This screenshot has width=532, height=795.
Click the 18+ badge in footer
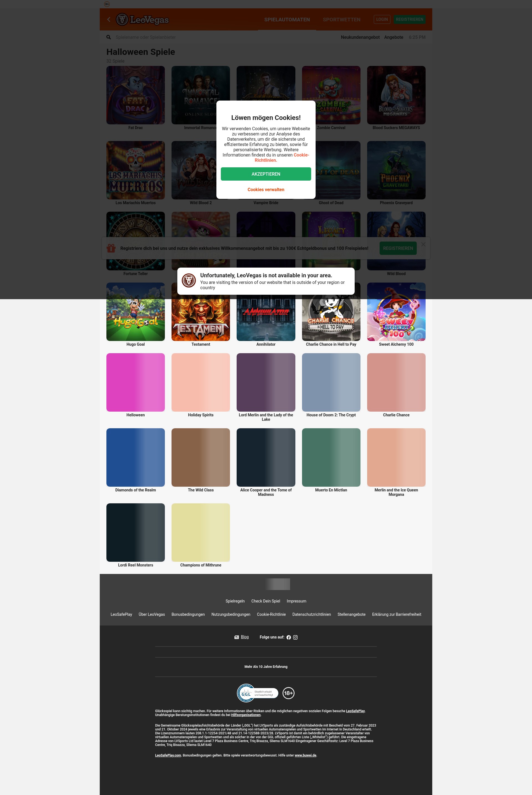pos(288,693)
